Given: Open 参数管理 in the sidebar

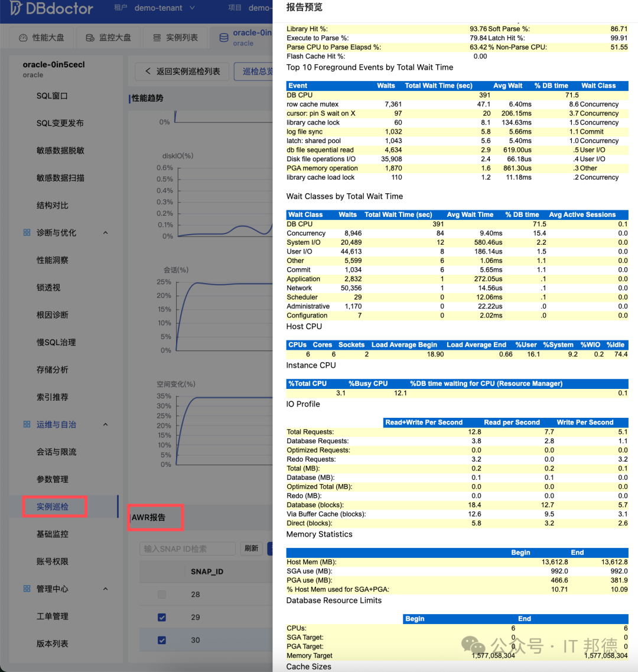Looking at the screenshot, I should point(52,479).
